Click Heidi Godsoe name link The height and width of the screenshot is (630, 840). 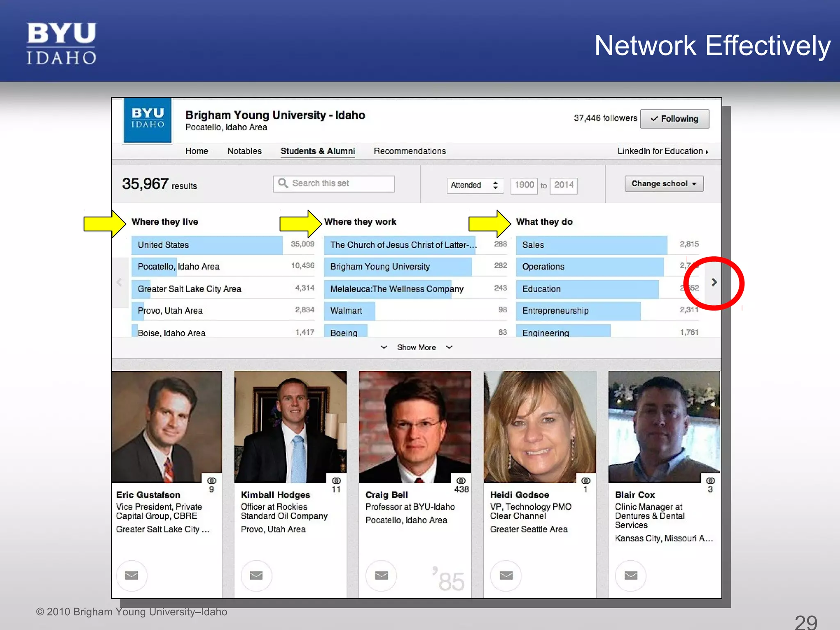pos(519,495)
